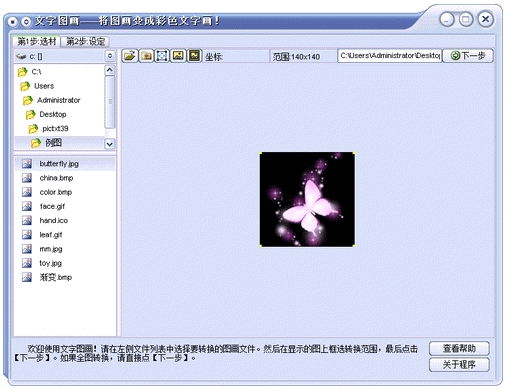Click color.bmp file icon
Image resolution: width=505 pixels, height=389 pixels.
point(27,192)
